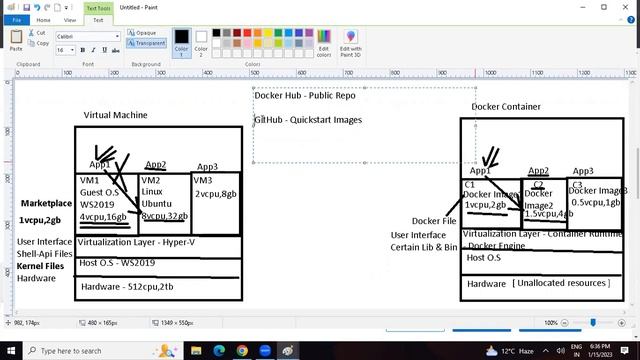This screenshot has width=640, height=360.
Task: Open Microsoft Edge from taskbar
Action: click(219, 351)
